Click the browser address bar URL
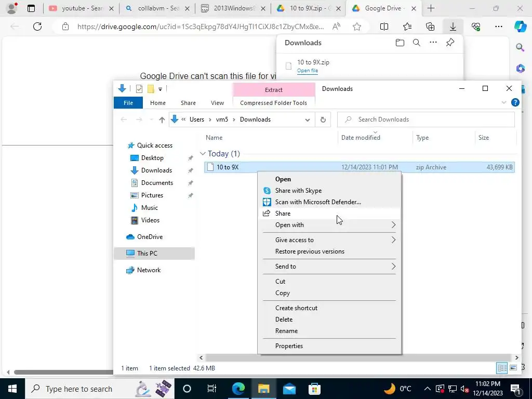 coord(200,26)
